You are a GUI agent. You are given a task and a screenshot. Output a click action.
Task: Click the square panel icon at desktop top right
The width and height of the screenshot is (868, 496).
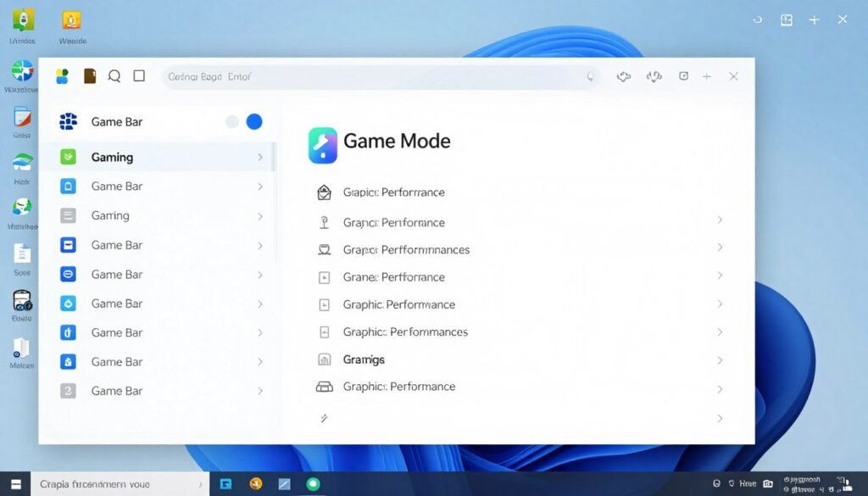[786, 20]
